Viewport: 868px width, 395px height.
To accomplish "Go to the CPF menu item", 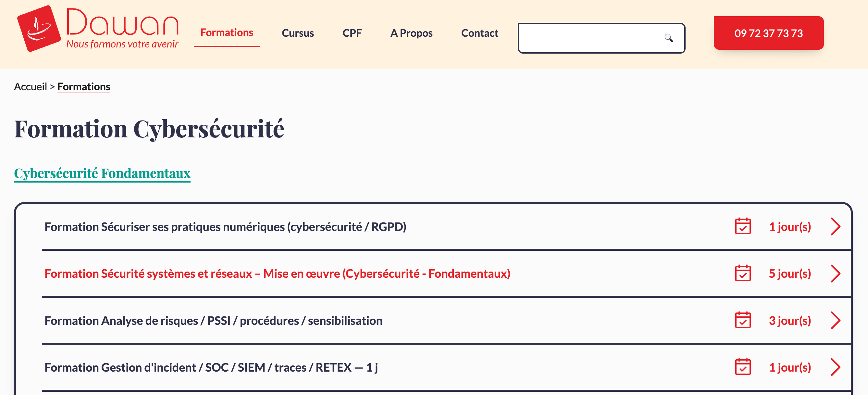I will coord(352,33).
